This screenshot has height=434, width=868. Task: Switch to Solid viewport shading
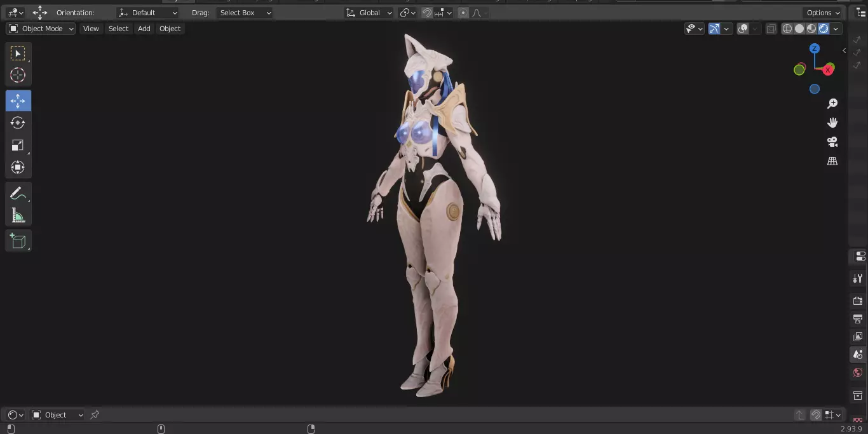point(799,29)
